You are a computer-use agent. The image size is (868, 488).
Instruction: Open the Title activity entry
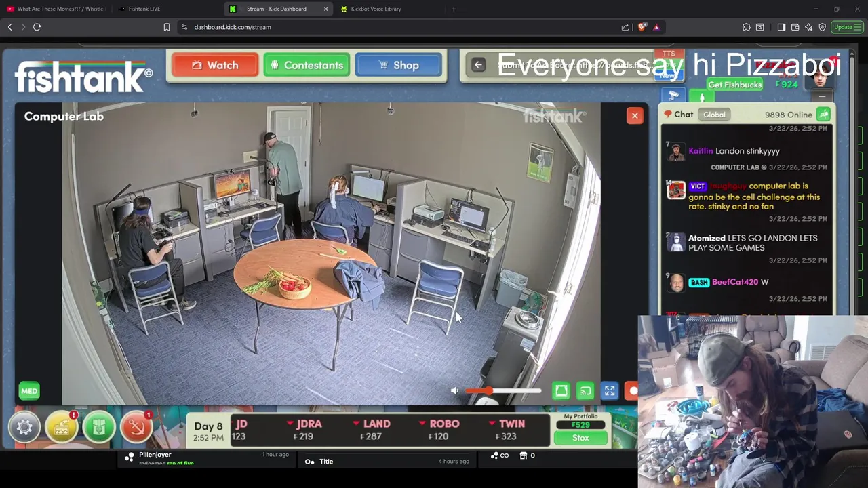click(x=387, y=462)
